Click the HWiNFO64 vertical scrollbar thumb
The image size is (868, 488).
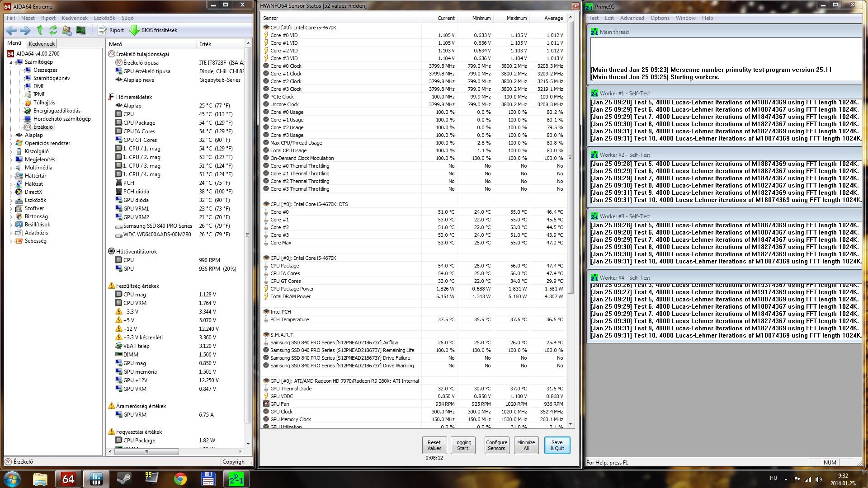[570, 157]
